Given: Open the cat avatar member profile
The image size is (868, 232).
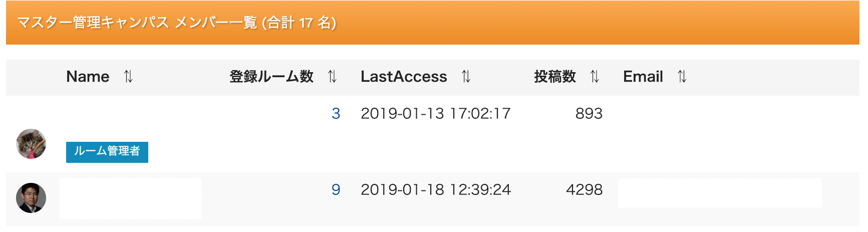Looking at the screenshot, I should tap(31, 144).
